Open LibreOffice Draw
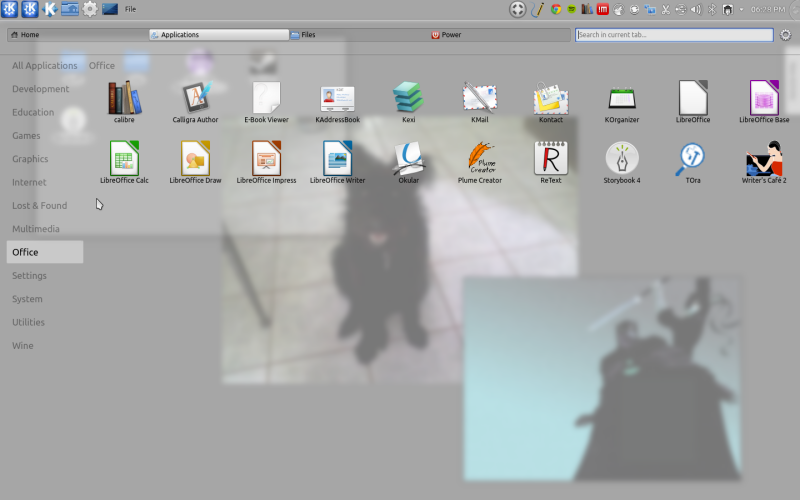 click(x=195, y=162)
